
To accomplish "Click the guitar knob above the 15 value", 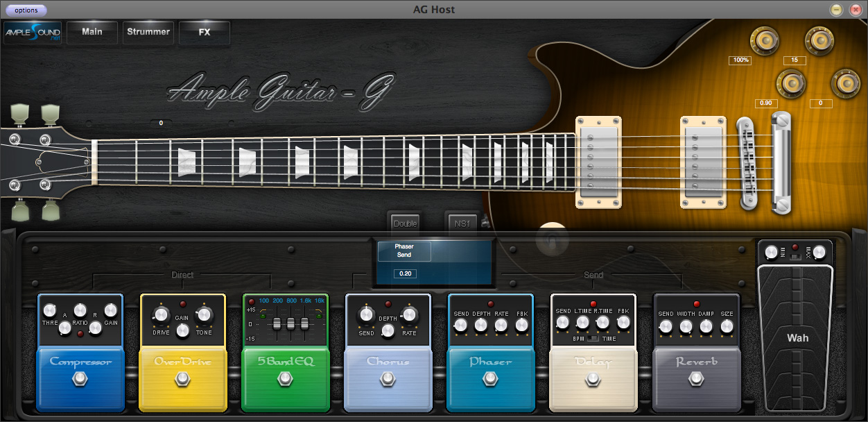I will (819, 42).
